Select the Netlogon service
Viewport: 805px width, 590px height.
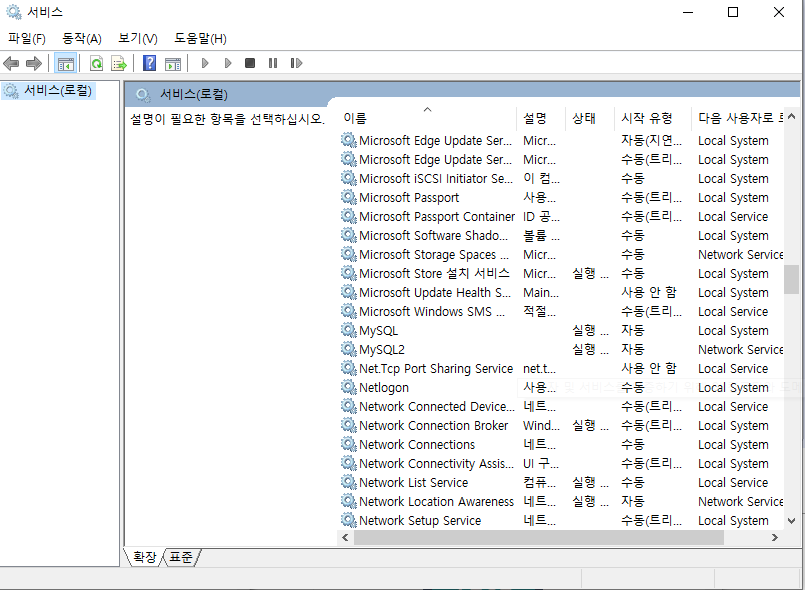click(x=561, y=388)
